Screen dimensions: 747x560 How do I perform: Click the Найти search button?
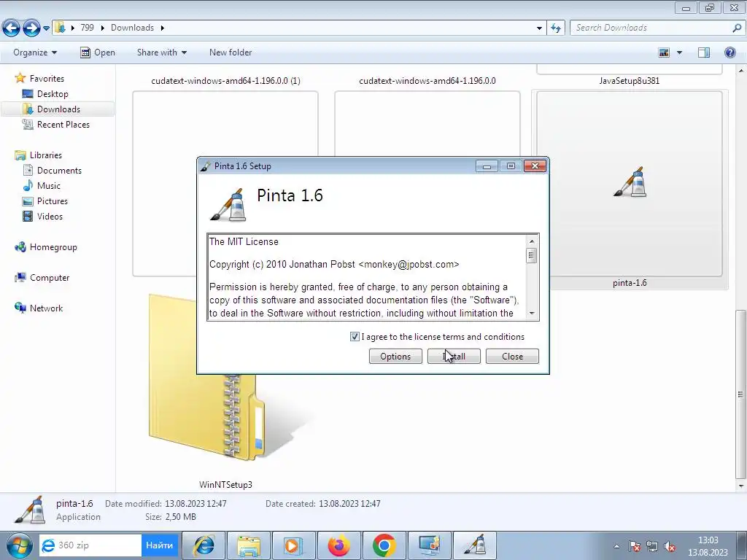point(159,545)
